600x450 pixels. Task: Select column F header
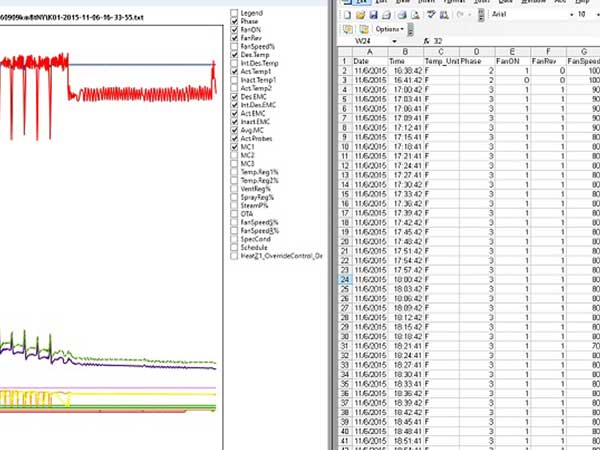pos(548,52)
